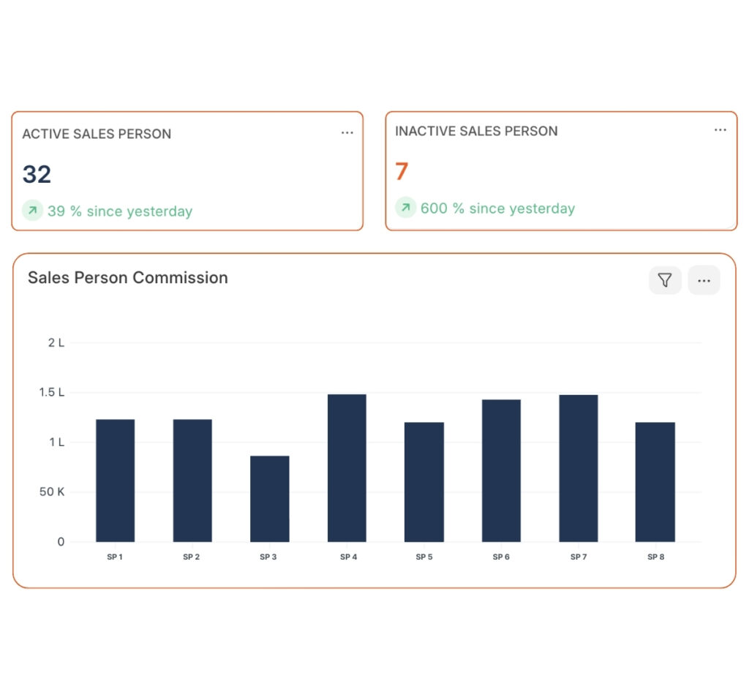
Task: Select the Sales Person Commission panel title
Action: pos(128,278)
